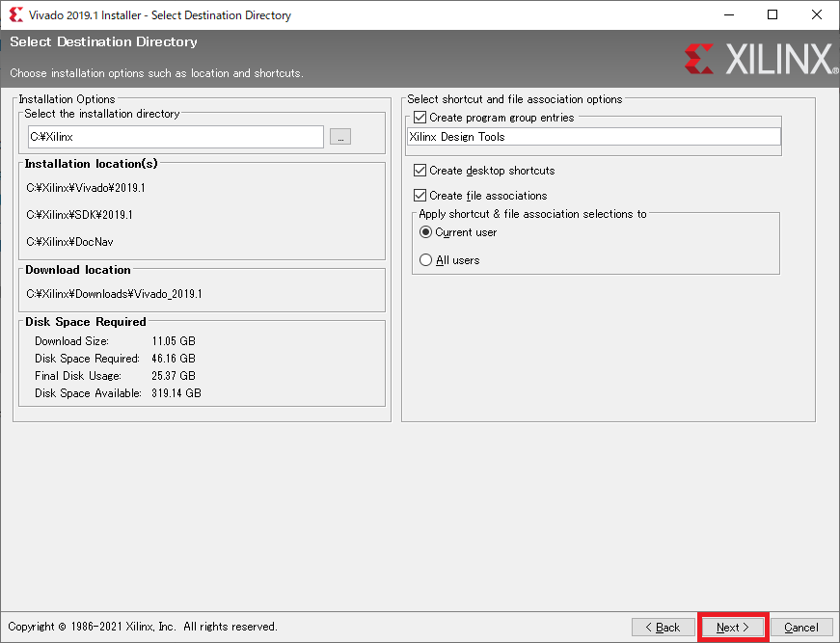Click the Vivado 2019.1 installation location path

click(x=86, y=188)
